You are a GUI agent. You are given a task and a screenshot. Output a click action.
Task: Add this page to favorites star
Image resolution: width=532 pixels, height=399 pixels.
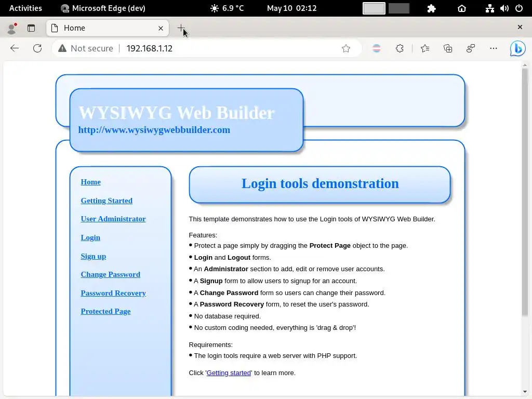pos(346,48)
